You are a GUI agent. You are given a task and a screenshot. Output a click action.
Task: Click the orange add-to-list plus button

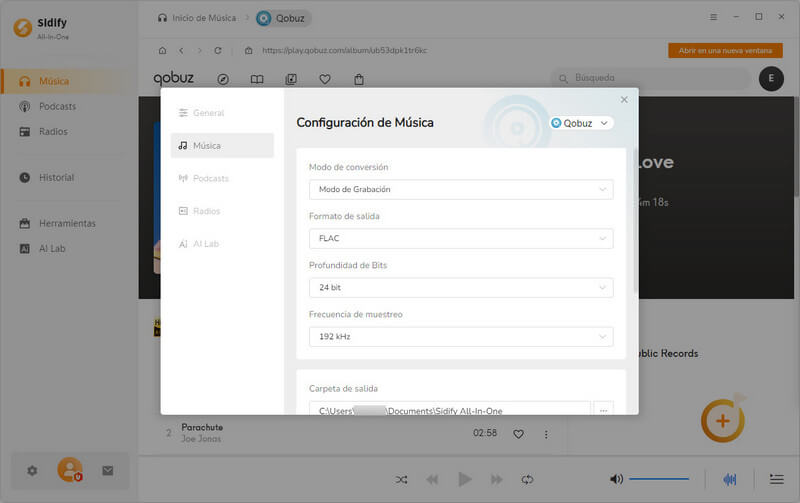point(722,420)
